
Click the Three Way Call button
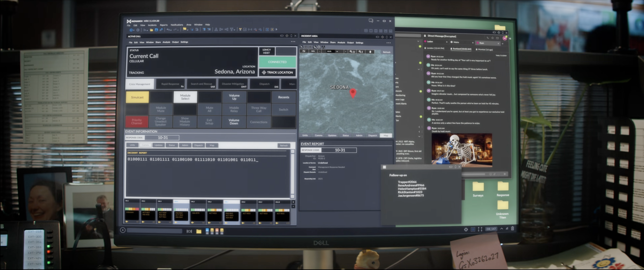tap(259, 109)
